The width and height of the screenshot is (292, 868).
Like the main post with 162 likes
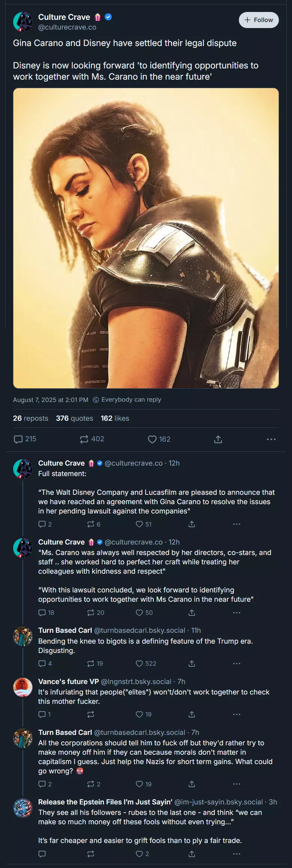pyautogui.click(x=159, y=439)
